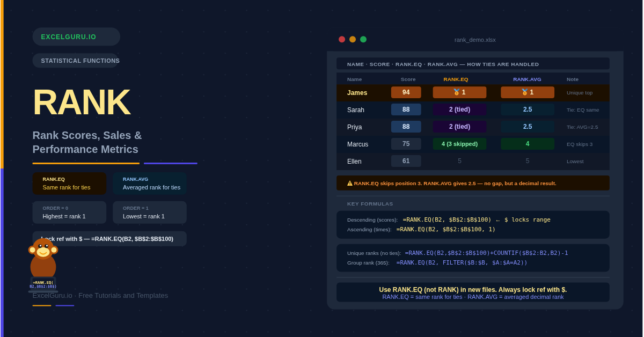Select the STATISTICAL FUNCTIONS tag
Screen dimensions: 644x337
(x=76, y=61)
